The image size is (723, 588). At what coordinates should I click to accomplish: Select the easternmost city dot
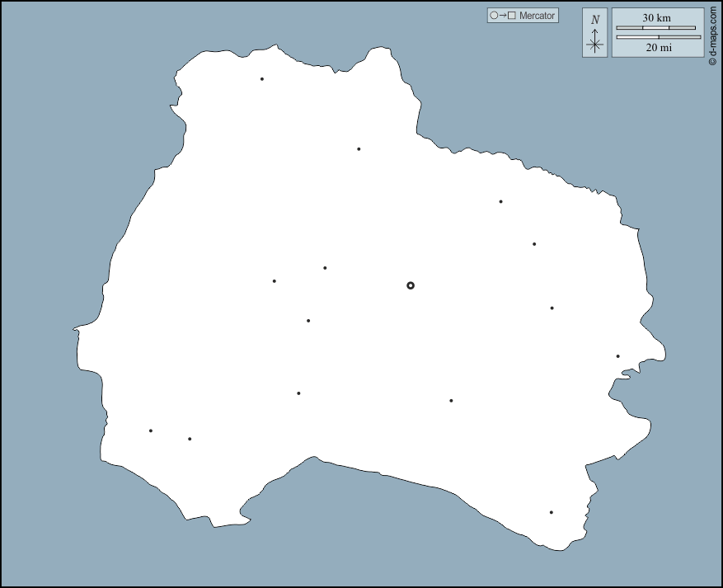tap(617, 356)
